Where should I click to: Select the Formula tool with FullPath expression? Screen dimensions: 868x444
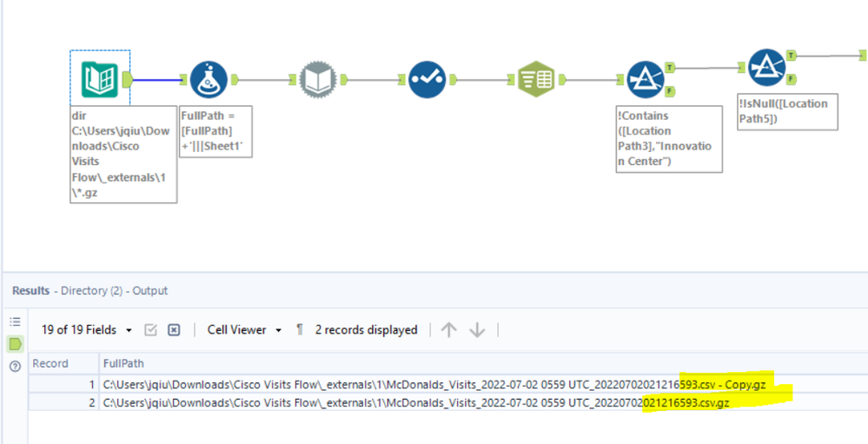(209, 80)
